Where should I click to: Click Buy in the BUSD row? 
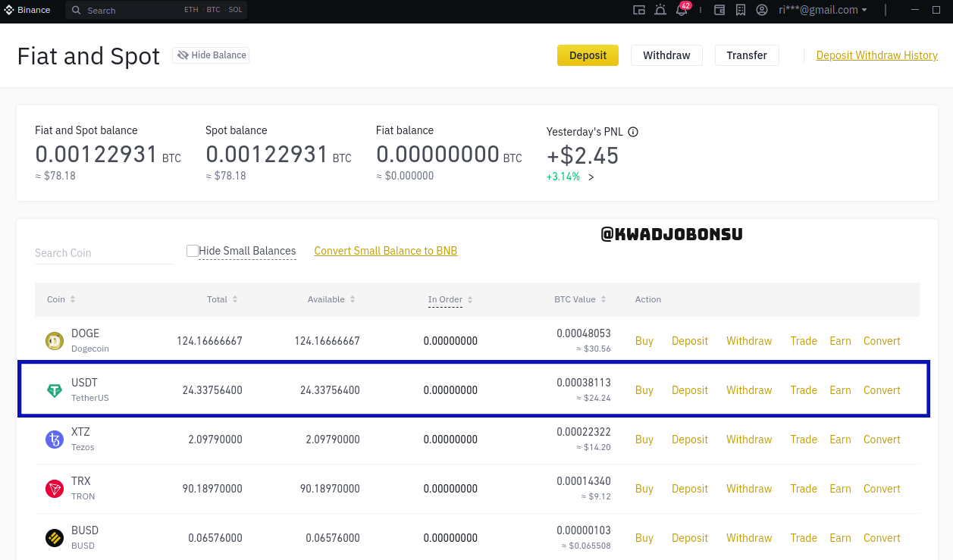pos(644,538)
